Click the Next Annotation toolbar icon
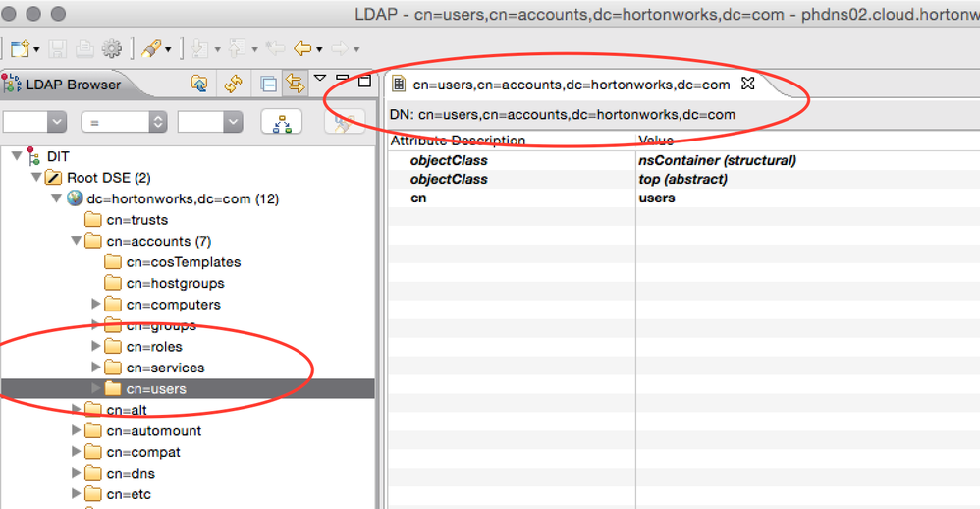 [x=200, y=49]
